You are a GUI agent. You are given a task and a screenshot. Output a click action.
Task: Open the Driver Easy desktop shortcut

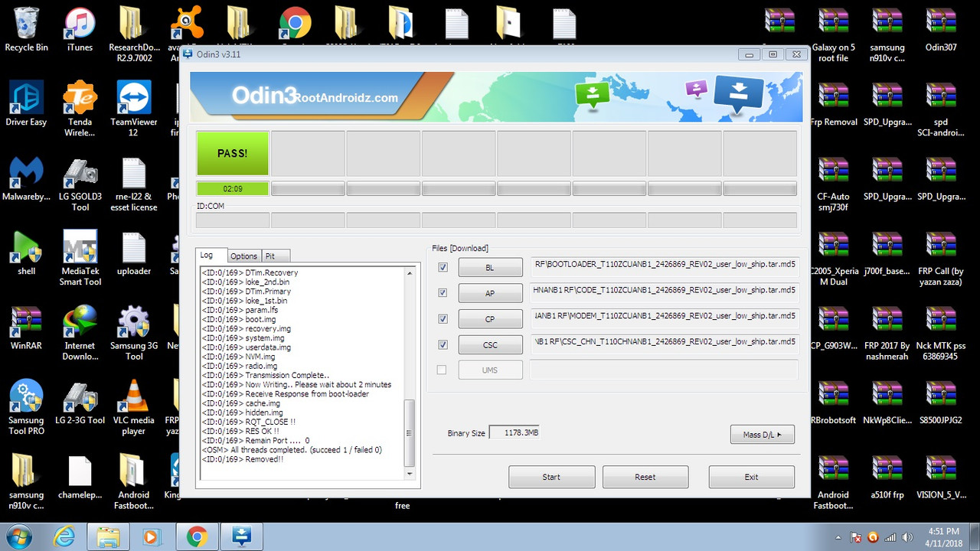tap(26, 103)
